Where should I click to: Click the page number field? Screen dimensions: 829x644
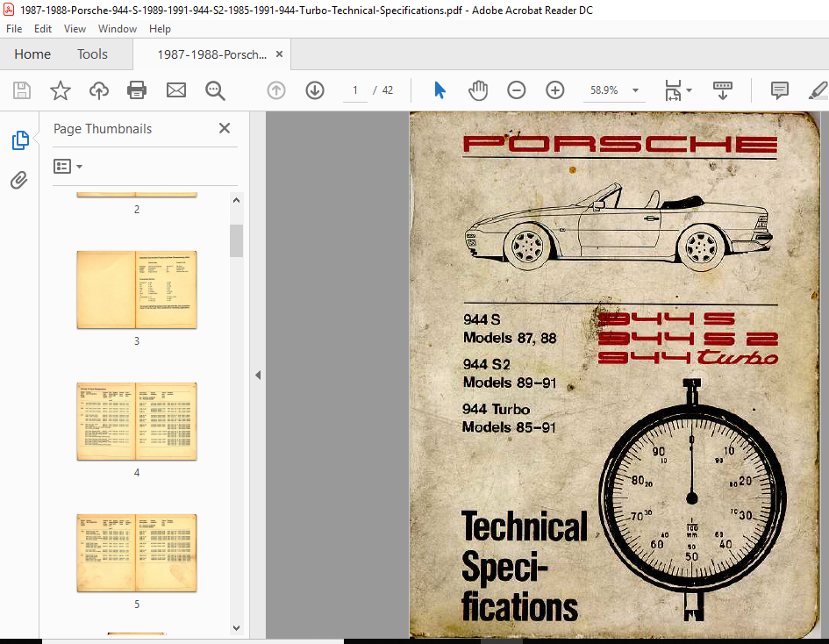355,90
